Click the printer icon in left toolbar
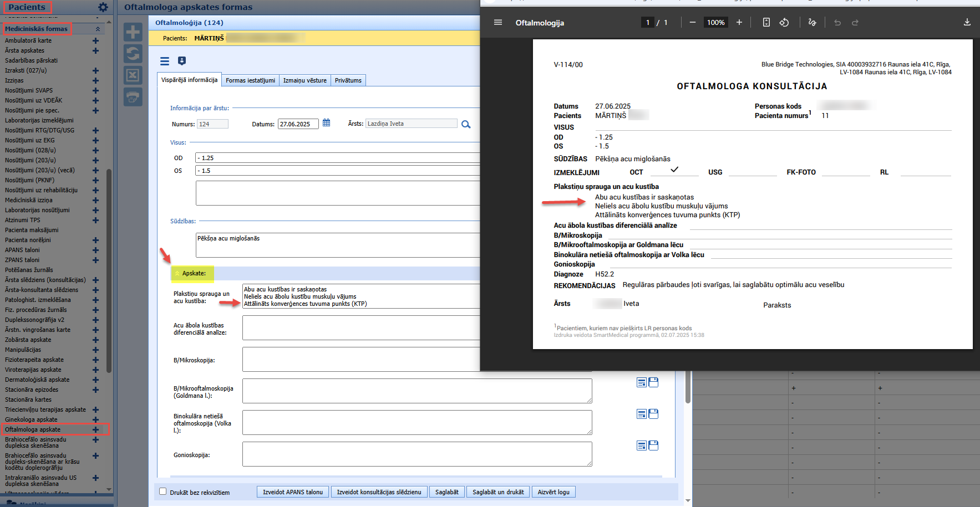Viewport: 980px width, 507px height. 133,97
